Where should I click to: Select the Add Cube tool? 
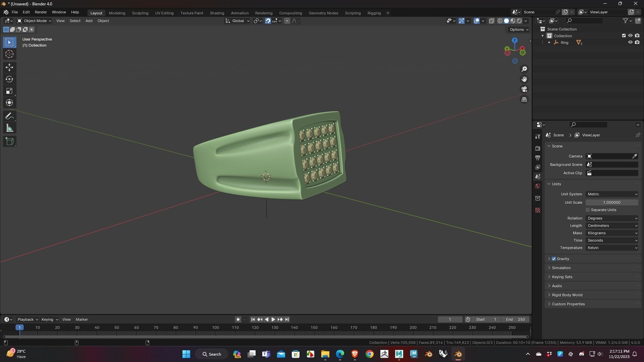(9, 141)
